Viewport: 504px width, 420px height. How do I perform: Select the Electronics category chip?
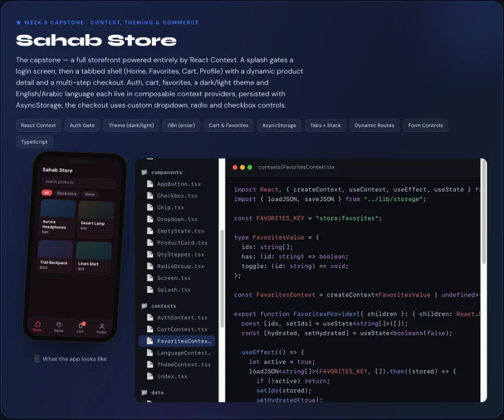pos(67,193)
